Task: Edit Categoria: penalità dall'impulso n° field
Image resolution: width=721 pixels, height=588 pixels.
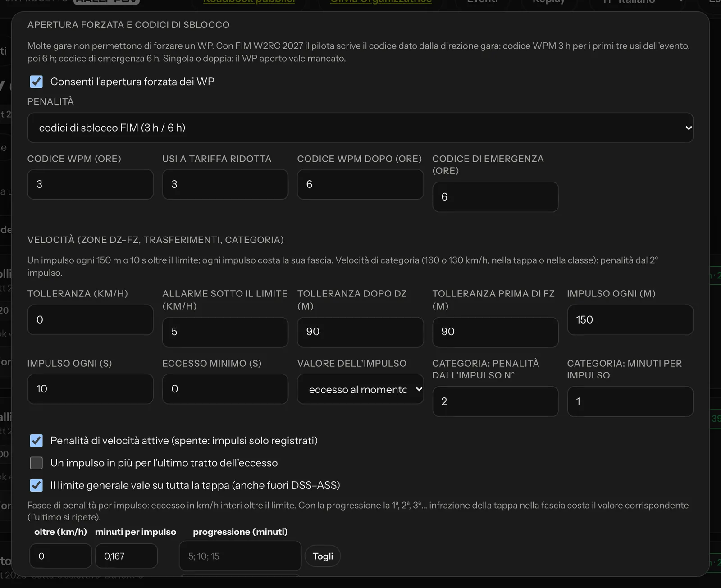Action: (495, 401)
